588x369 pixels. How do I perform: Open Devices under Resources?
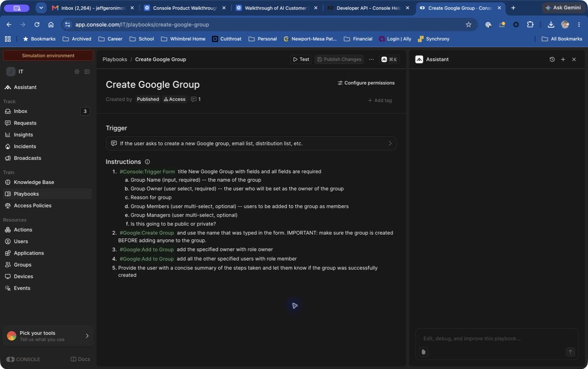tap(24, 276)
